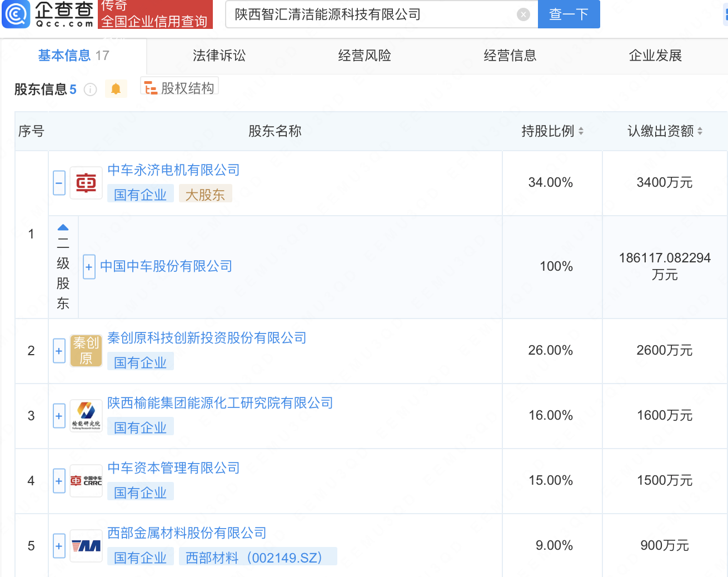
Task: Open the 经营风险 tab
Action: pyautogui.click(x=365, y=56)
